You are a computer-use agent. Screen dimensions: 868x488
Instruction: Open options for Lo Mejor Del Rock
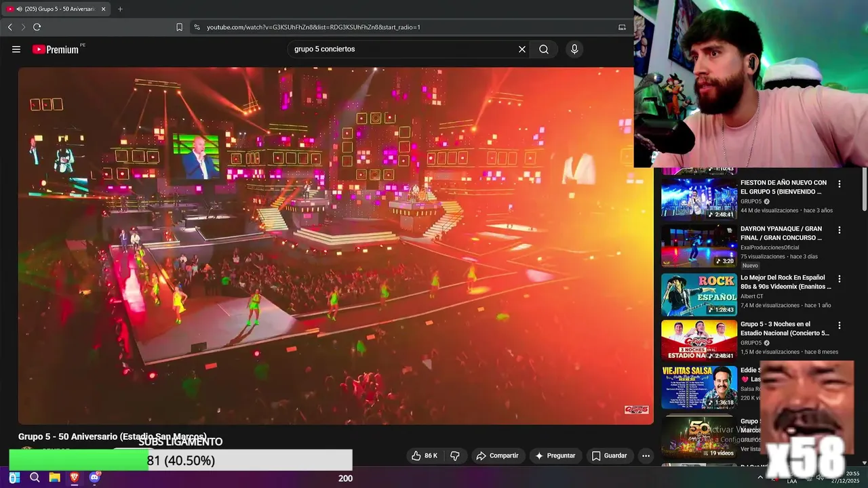coord(840,279)
